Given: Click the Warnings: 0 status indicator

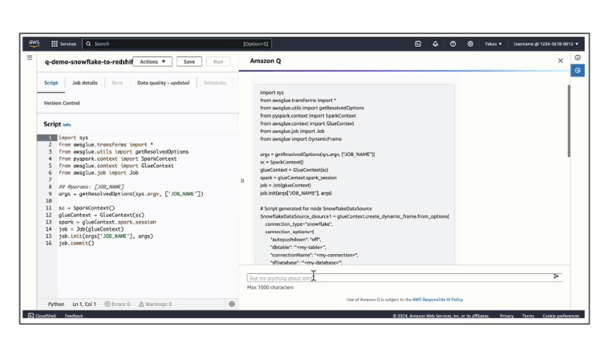Looking at the screenshot, I should point(155,304).
